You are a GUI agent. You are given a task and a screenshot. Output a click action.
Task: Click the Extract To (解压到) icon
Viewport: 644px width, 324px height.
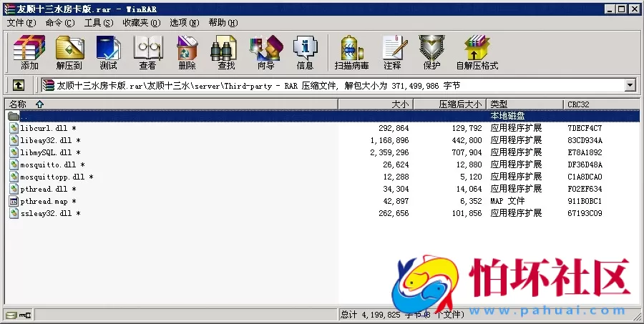coord(69,52)
